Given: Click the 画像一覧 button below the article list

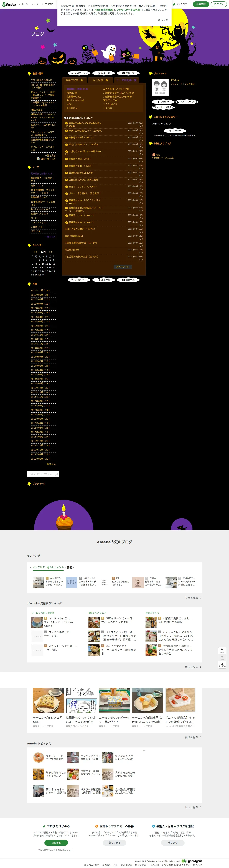Looking at the screenshot, I should 128,280.
